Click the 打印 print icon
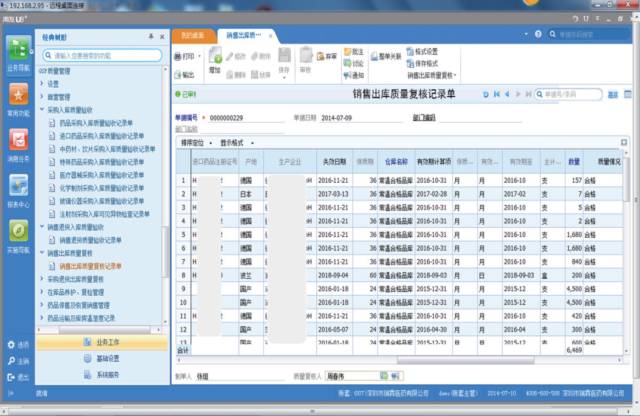 point(178,57)
